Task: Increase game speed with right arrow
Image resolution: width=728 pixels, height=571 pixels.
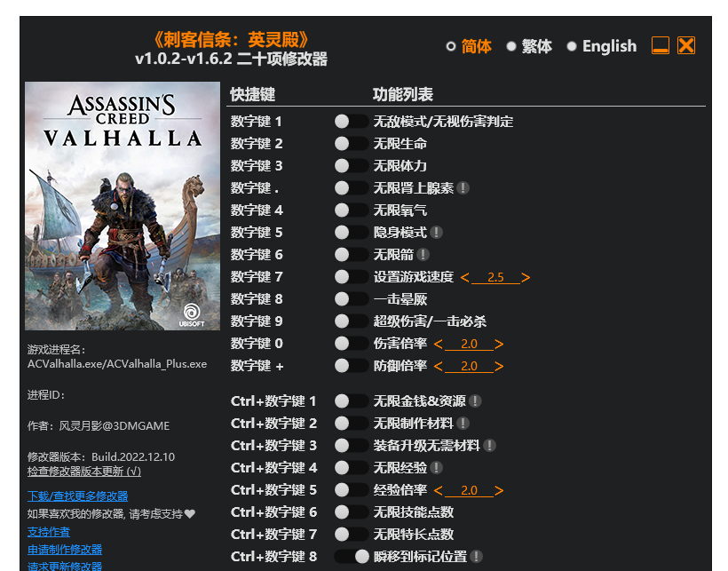Action: 526,278
